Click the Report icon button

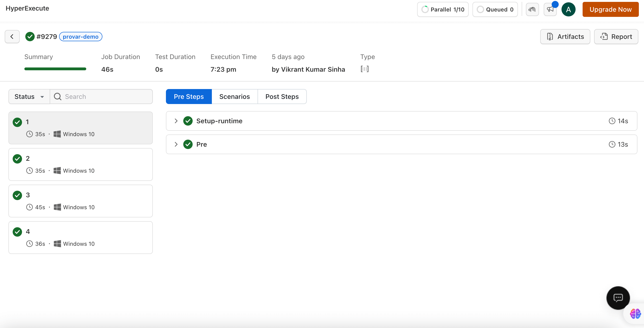tap(604, 36)
